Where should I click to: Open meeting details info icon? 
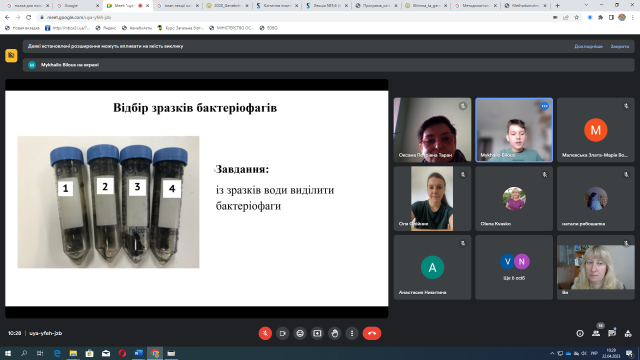[580, 333]
